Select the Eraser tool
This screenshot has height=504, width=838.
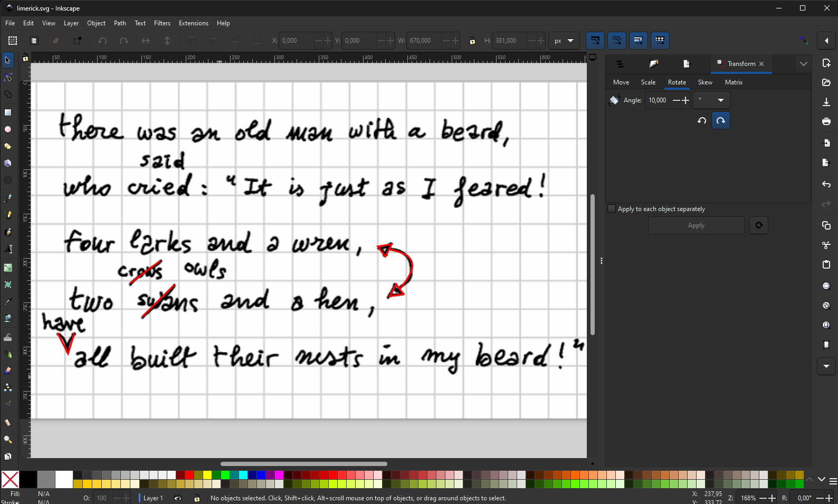8,370
